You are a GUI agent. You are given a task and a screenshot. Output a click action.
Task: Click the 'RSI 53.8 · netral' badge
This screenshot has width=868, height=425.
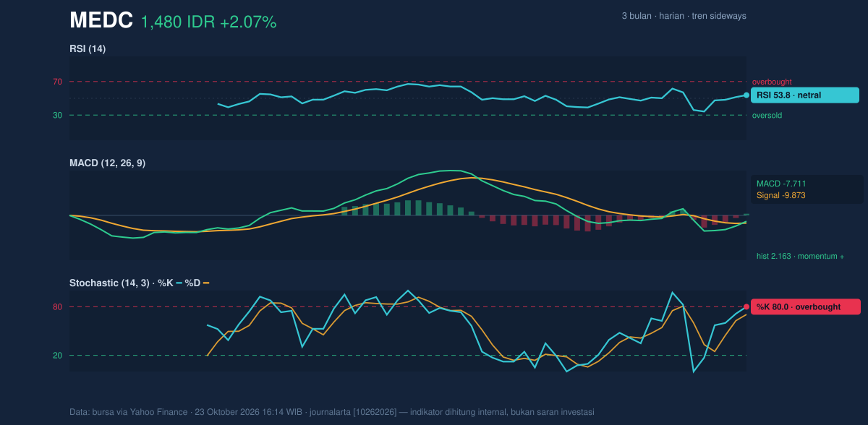tap(805, 95)
